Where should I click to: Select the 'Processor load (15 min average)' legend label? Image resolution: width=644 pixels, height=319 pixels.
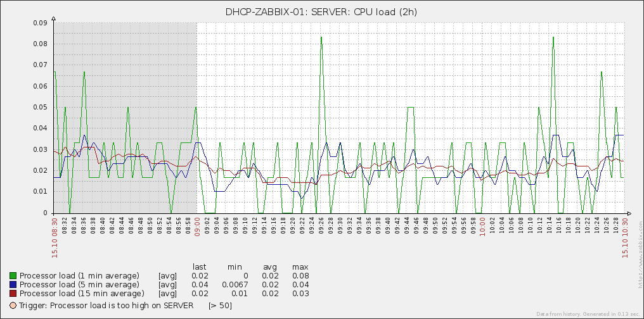click(x=82, y=294)
